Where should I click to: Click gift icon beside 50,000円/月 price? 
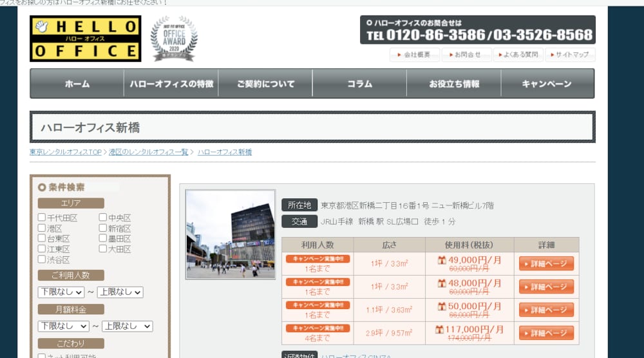tap(442, 306)
